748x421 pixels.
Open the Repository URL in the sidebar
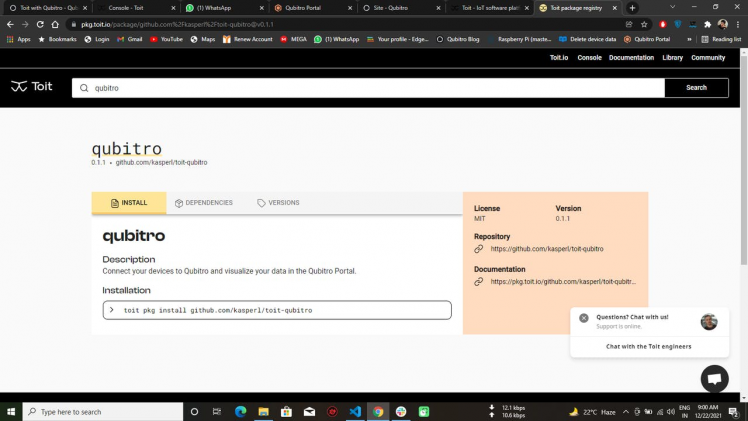click(x=547, y=249)
